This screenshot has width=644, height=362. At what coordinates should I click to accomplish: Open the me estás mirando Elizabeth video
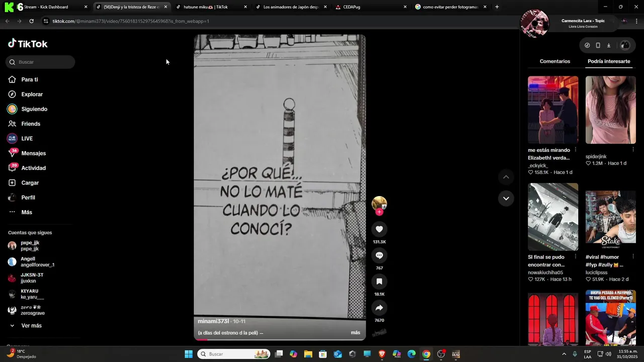point(553,110)
